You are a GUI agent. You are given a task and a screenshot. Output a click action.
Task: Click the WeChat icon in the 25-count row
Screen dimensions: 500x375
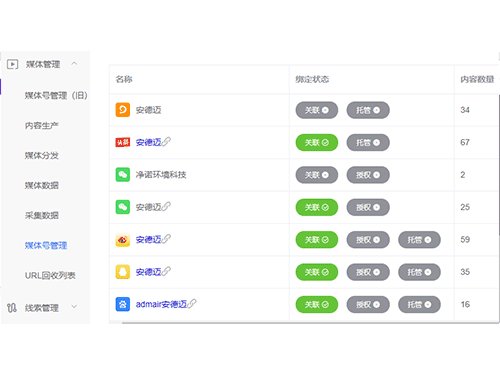[123, 207]
